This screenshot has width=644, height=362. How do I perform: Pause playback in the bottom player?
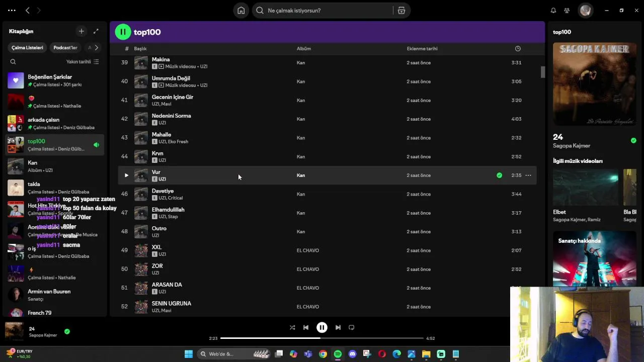click(x=322, y=327)
